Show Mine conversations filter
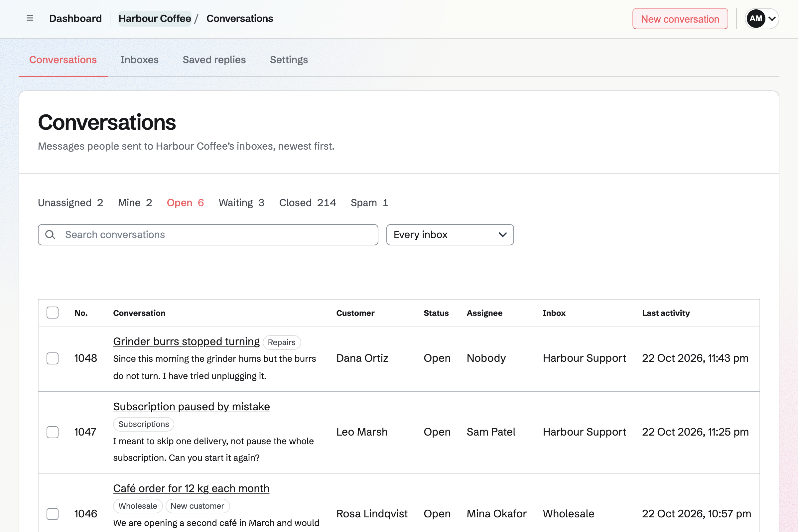The width and height of the screenshot is (798, 532). click(x=135, y=202)
